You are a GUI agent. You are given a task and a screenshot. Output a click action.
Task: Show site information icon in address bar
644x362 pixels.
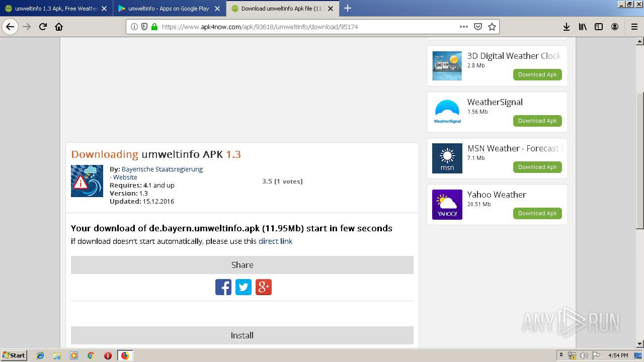click(134, 27)
